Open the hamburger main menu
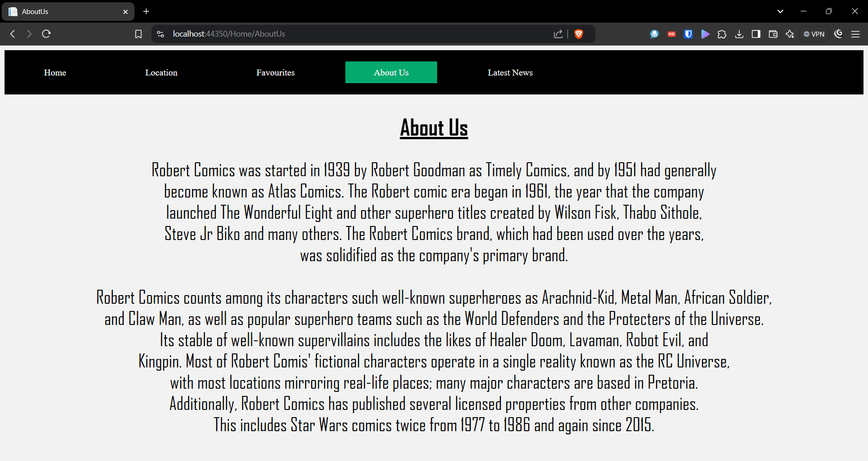 click(855, 34)
